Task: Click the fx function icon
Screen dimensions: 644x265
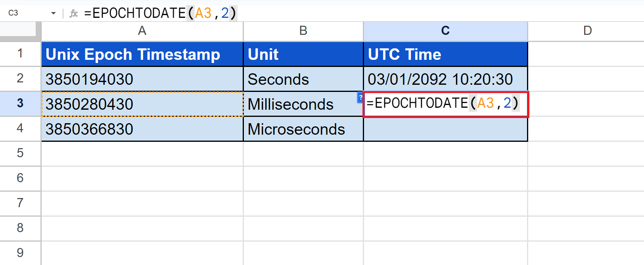Action: click(74, 13)
